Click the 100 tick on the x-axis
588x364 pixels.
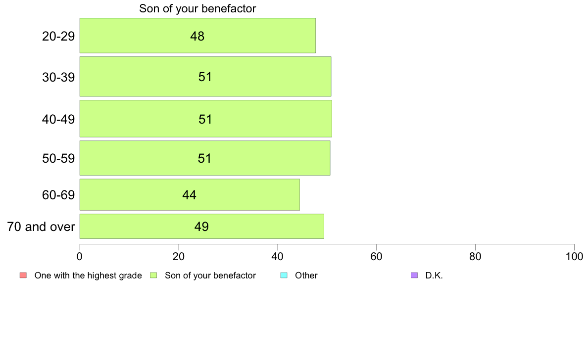pyautogui.click(x=574, y=256)
